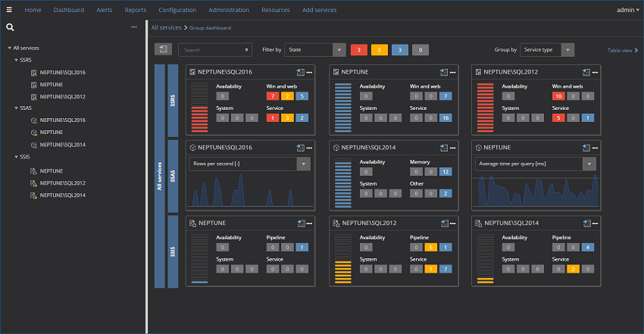Image resolution: width=644 pixels, height=334 pixels.
Task: Filter by red critical state count 3
Action: [x=359, y=50]
